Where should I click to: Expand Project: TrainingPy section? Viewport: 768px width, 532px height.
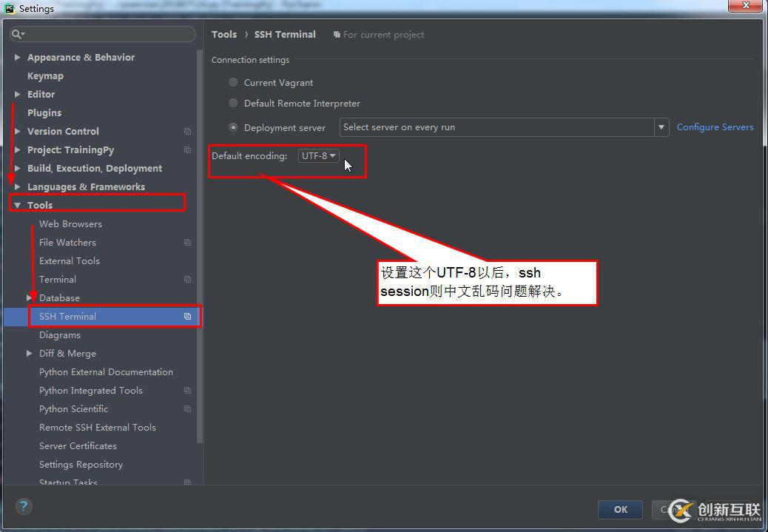[18, 150]
